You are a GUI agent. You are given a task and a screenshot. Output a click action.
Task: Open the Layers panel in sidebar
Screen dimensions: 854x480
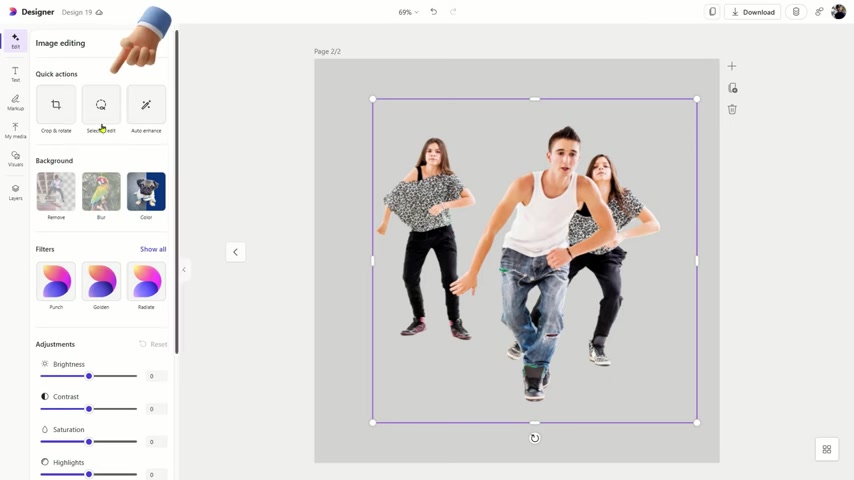point(15,191)
